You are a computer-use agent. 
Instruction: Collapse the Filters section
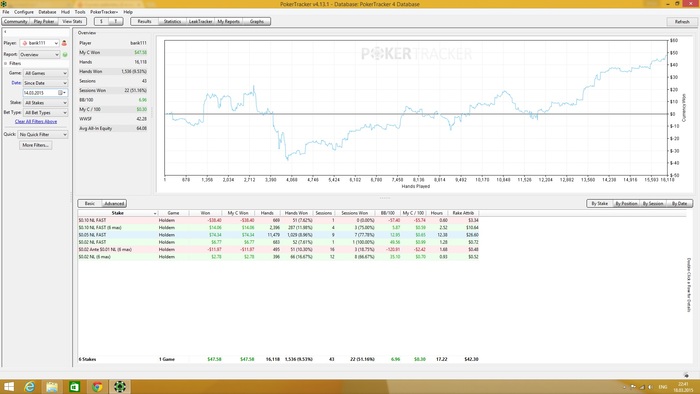(x=6, y=63)
